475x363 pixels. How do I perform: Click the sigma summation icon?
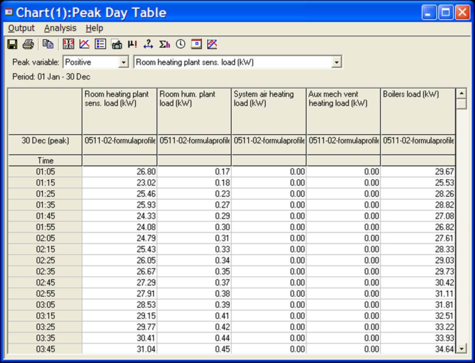click(x=164, y=44)
